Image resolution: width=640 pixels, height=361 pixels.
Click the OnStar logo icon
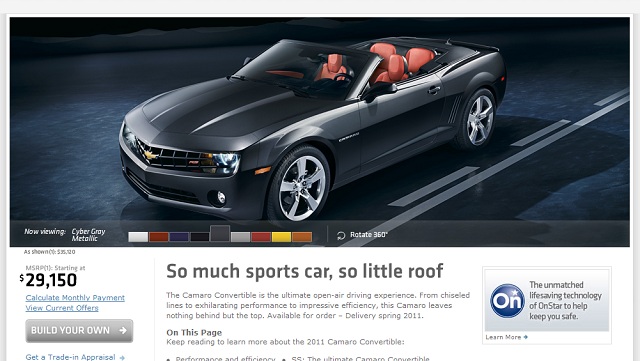[x=507, y=301]
